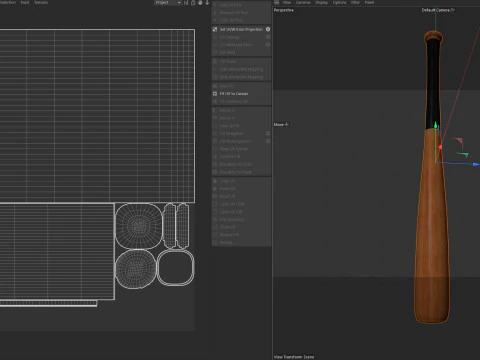Grab the green Y-axis arrow of gizmo
The height and width of the screenshot is (360, 480).
[435, 125]
